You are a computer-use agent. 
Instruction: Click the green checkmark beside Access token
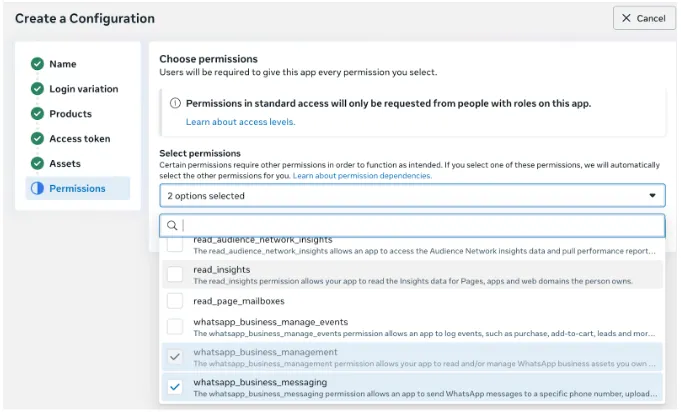[x=37, y=139]
